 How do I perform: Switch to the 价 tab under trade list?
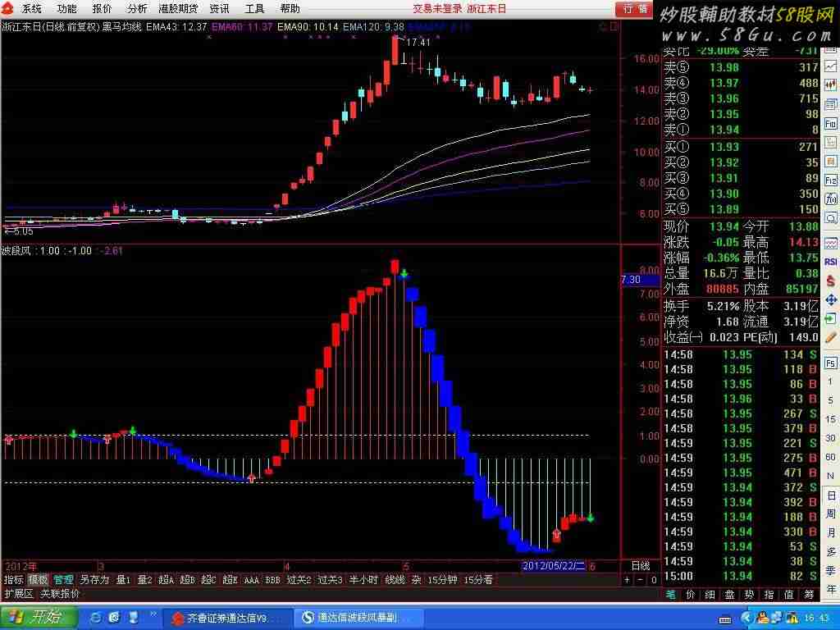pos(690,594)
